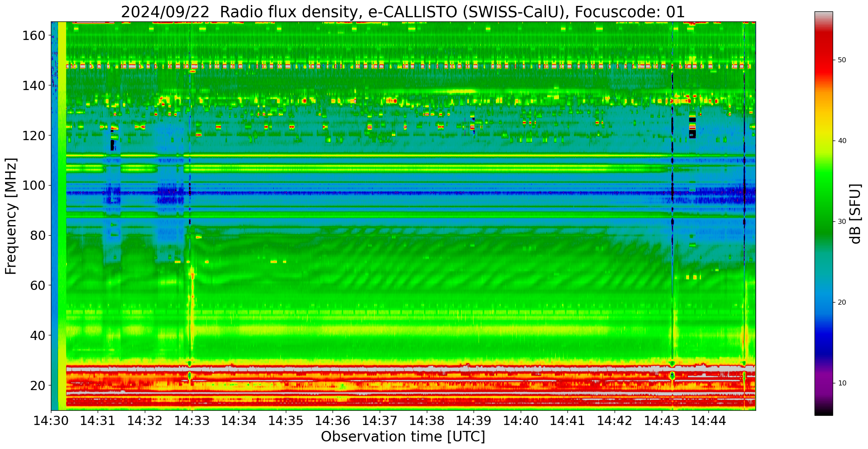Click the 14:39 time tick label
The width and height of the screenshot is (868, 449).
[474, 420]
